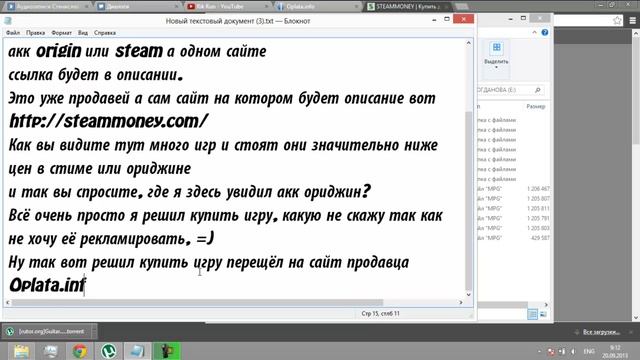
Task: Collapse the Explorer ribbon with the chevron
Action: [x=534, y=33]
